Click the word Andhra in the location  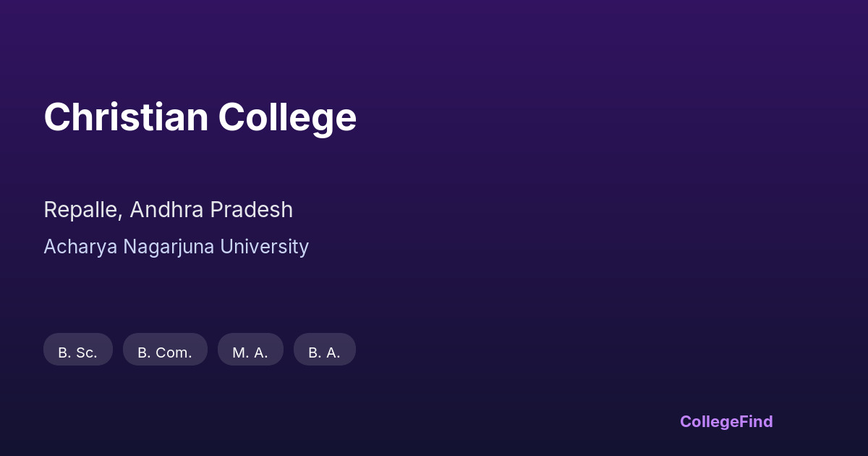tap(167, 210)
